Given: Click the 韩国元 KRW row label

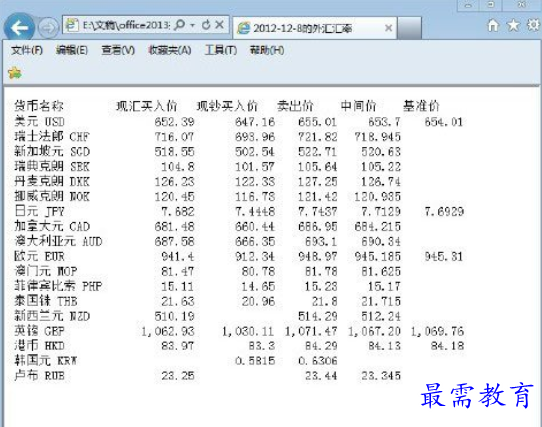Looking at the screenshot, I should pyautogui.click(x=46, y=361).
